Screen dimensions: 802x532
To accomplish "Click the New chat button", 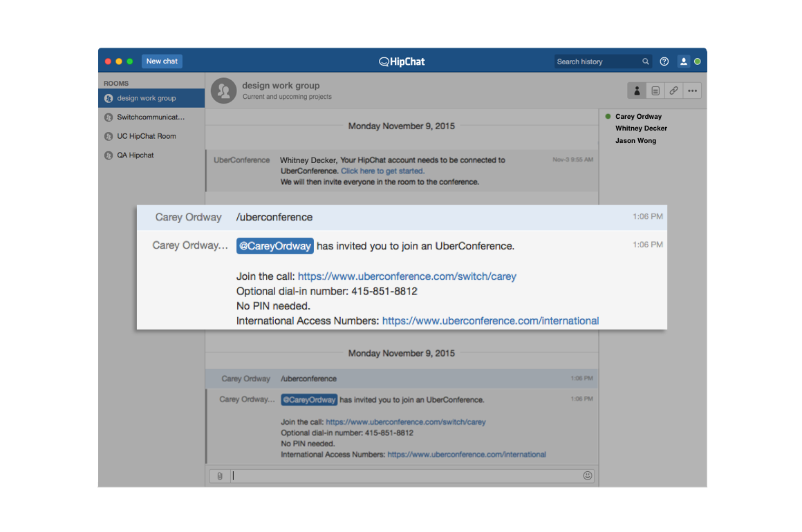I will 162,61.
